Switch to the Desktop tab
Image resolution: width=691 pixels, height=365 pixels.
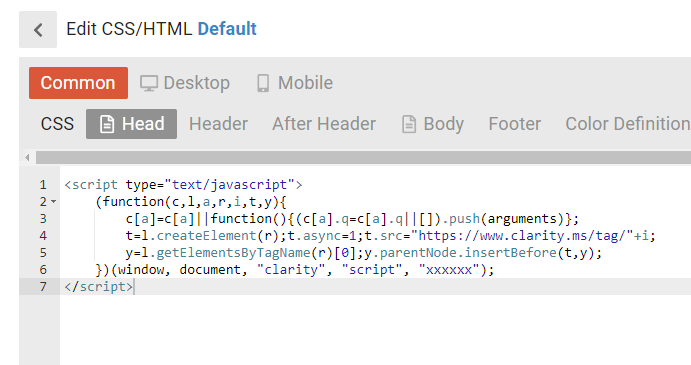(185, 83)
